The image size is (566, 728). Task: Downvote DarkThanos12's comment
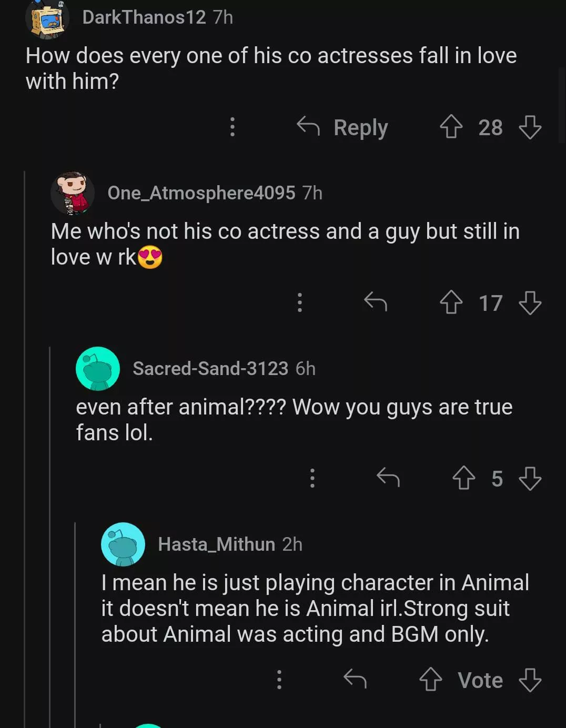pyautogui.click(x=530, y=127)
